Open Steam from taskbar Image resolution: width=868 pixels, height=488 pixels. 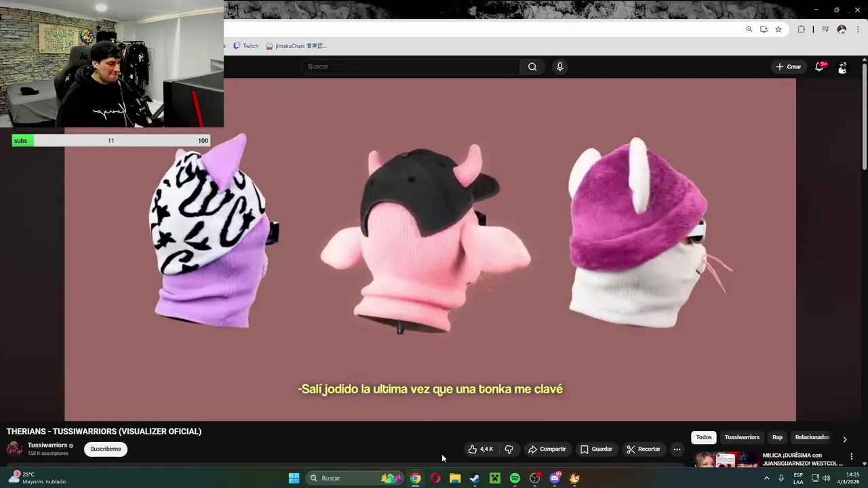[x=475, y=479]
